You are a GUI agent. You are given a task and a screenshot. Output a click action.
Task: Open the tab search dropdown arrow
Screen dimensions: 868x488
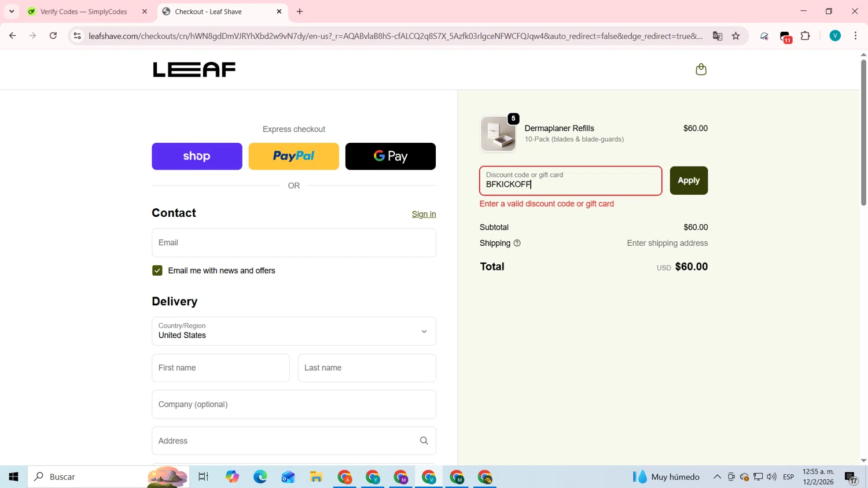pos(12,12)
